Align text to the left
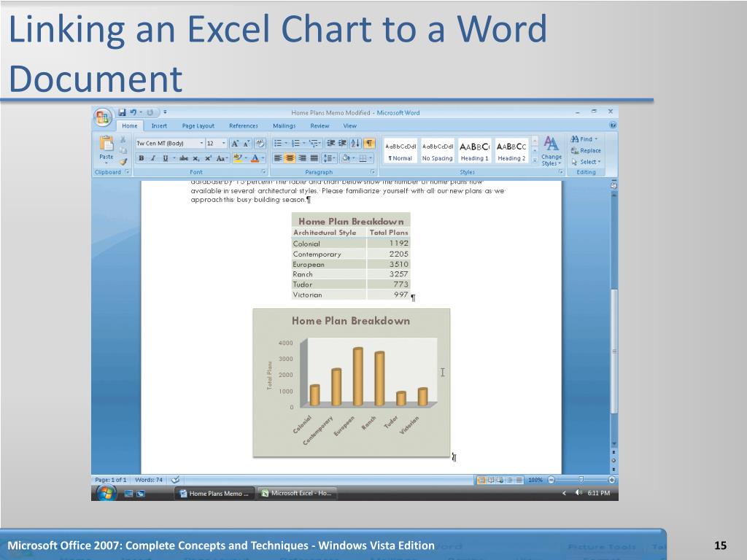 tap(278, 158)
